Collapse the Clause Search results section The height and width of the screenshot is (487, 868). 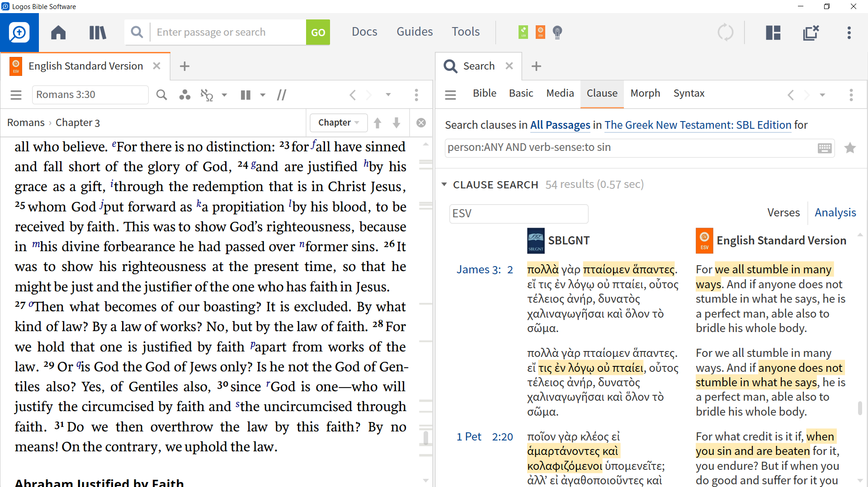(x=444, y=184)
